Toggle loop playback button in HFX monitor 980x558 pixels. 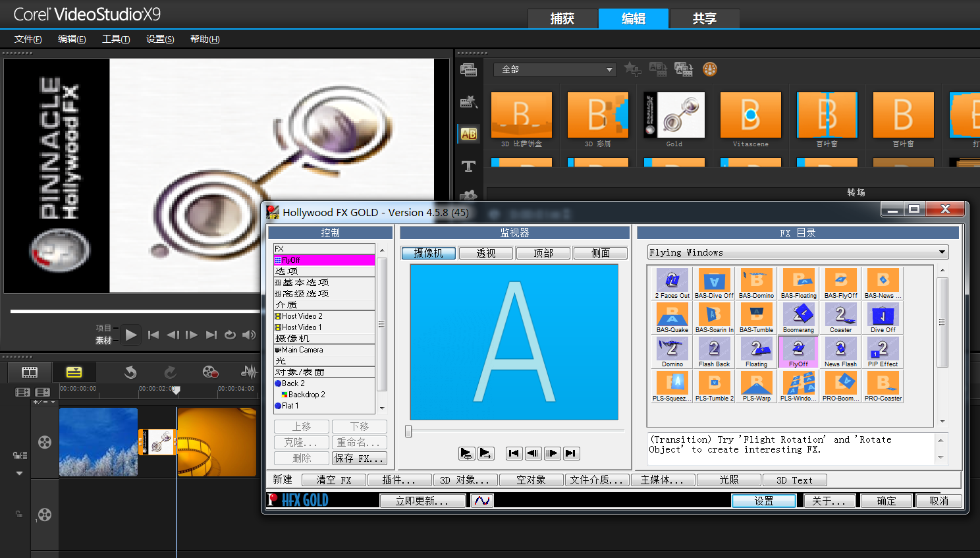[x=466, y=453]
